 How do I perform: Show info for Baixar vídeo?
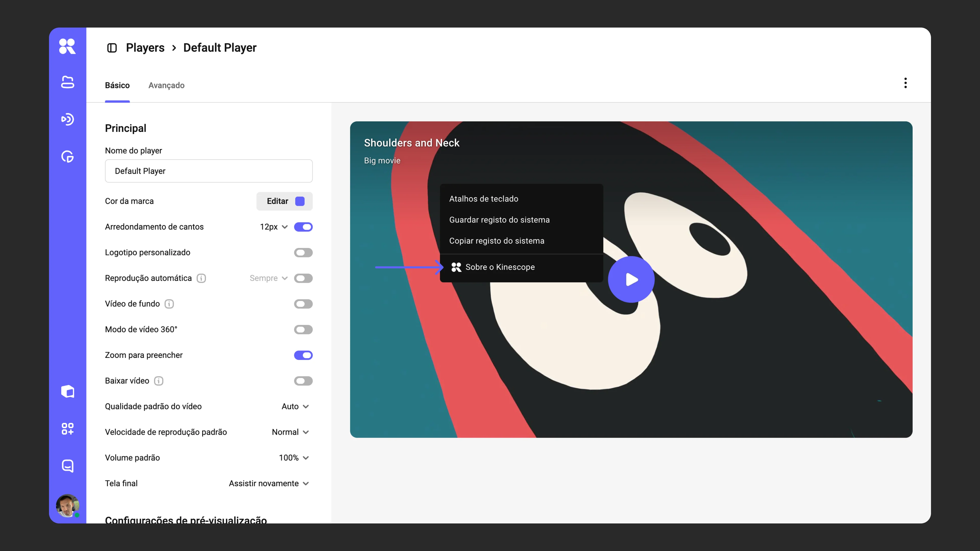tap(159, 381)
